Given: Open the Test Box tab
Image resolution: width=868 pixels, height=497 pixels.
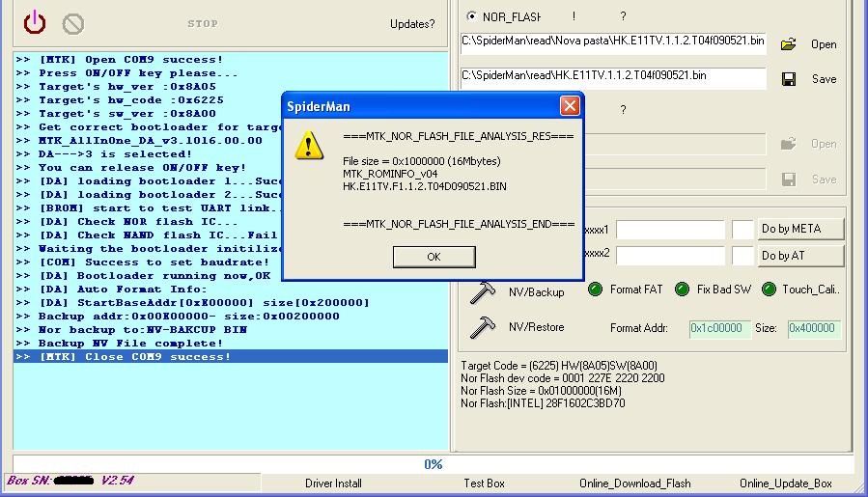Looking at the screenshot, I should [484, 483].
